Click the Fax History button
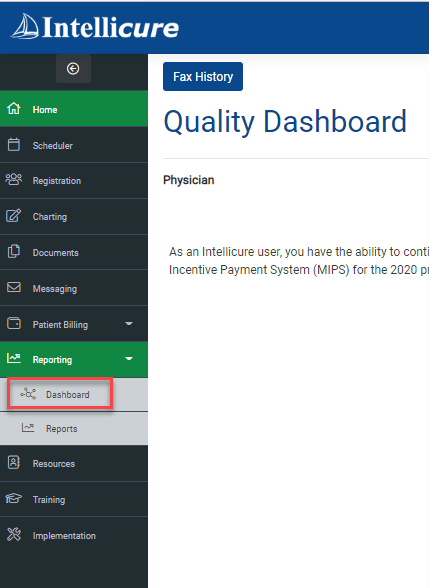429x588 pixels. click(x=203, y=76)
